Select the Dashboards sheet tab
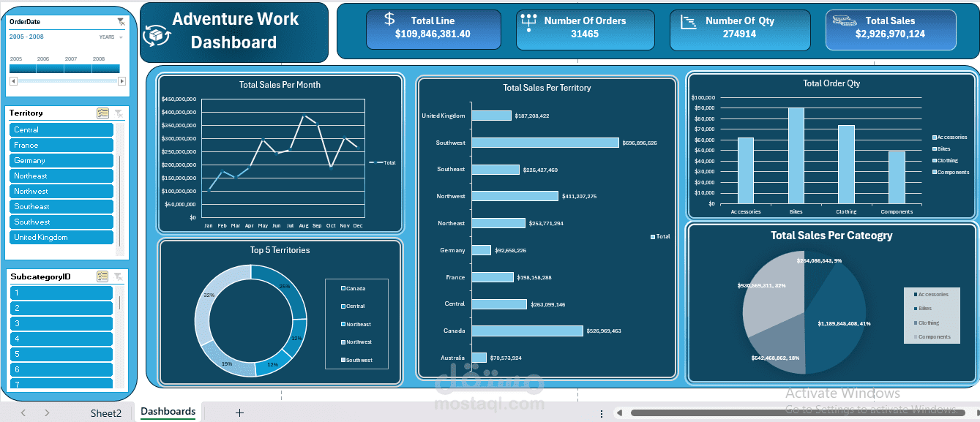Image resolution: width=980 pixels, height=422 pixels. click(168, 412)
